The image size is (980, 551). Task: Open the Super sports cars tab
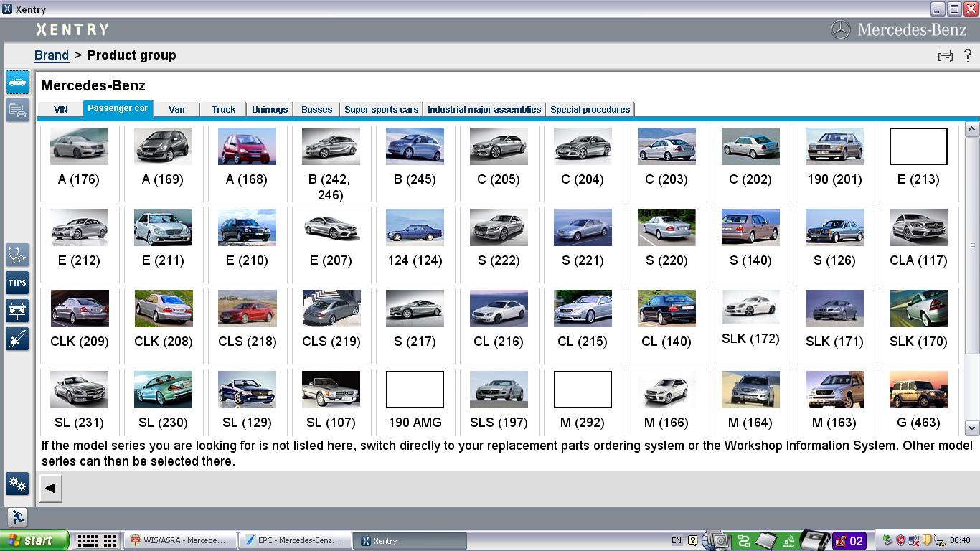(x=381, y=110)
